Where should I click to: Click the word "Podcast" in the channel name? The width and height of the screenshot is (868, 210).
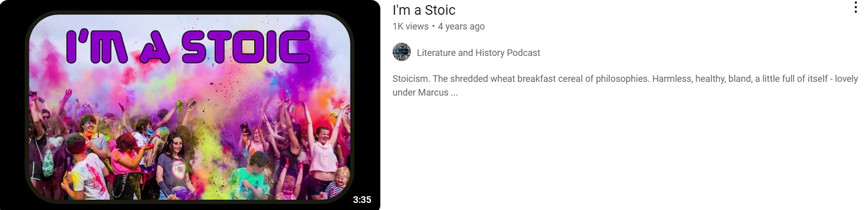pyautogui.click(x=523, y=53)
